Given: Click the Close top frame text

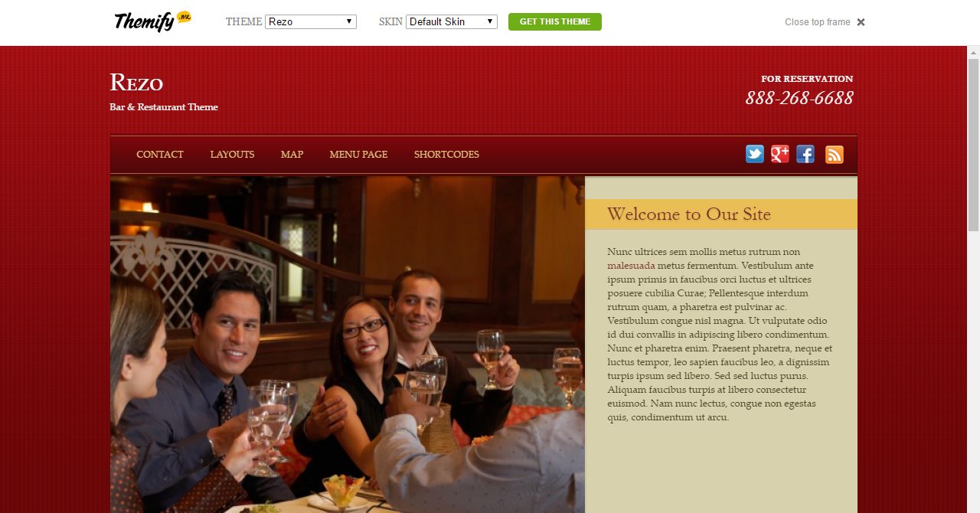Looking at the screenshot, I should (x=817, y=22).
